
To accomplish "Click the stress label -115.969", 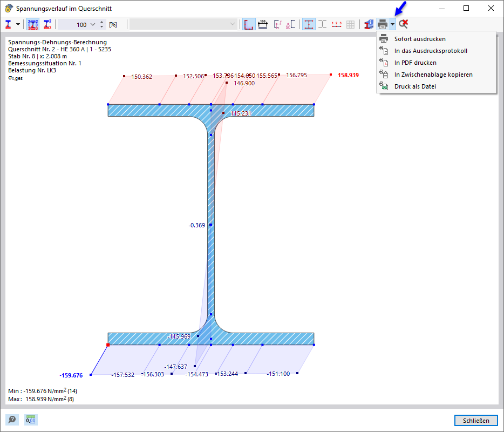I will click(179, 336).
